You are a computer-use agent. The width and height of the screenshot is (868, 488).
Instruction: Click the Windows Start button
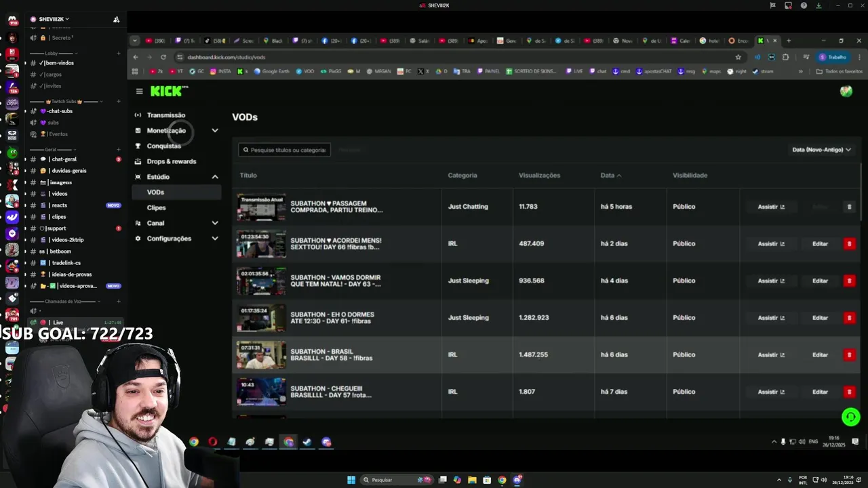tap(351, 480)
